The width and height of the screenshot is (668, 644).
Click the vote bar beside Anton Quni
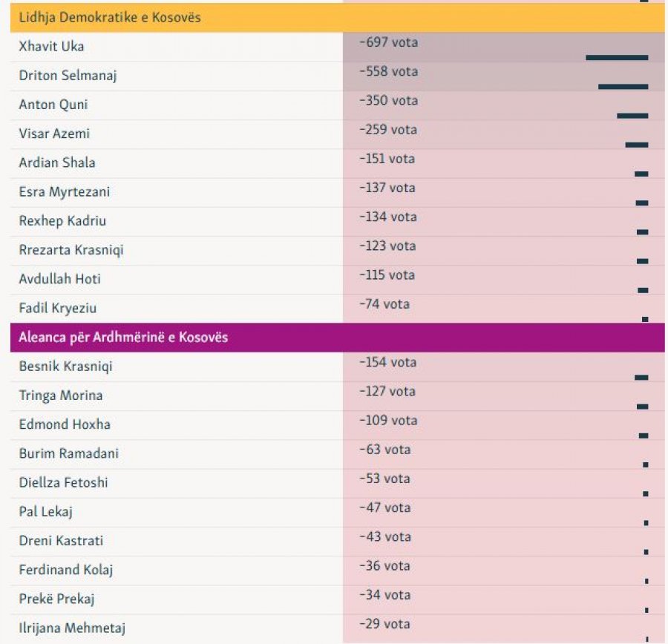pyautogui.click(x=632, y=116)
